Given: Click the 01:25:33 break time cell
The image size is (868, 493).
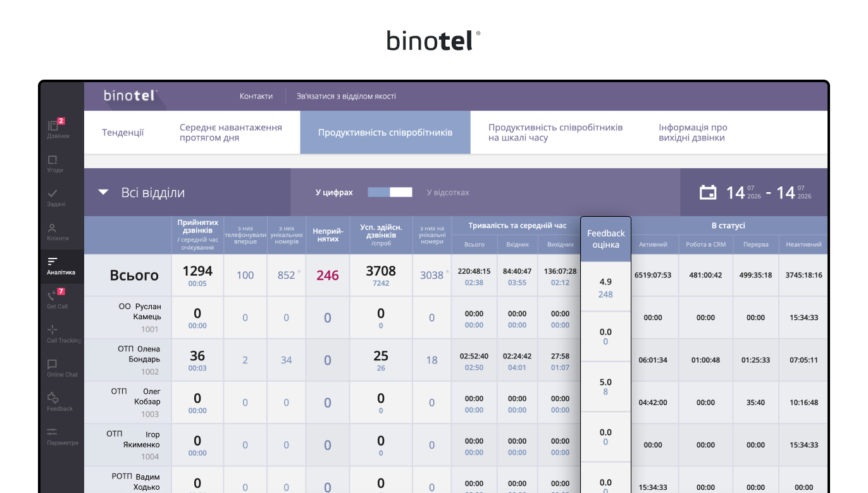Looking at the screenshot, I should (756, 360).
